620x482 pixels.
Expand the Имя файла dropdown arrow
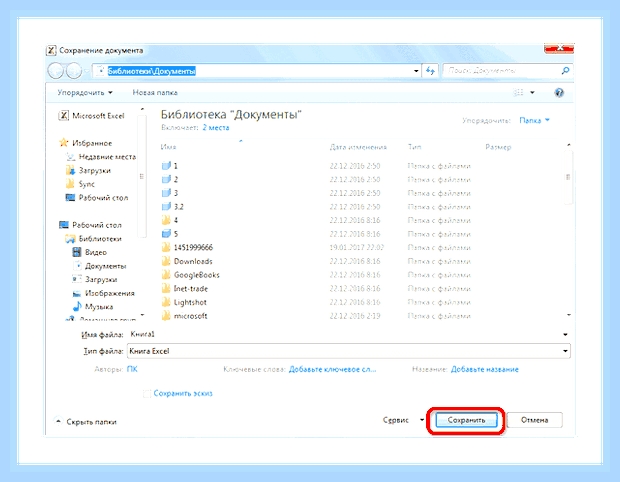[x=565, y=335]
